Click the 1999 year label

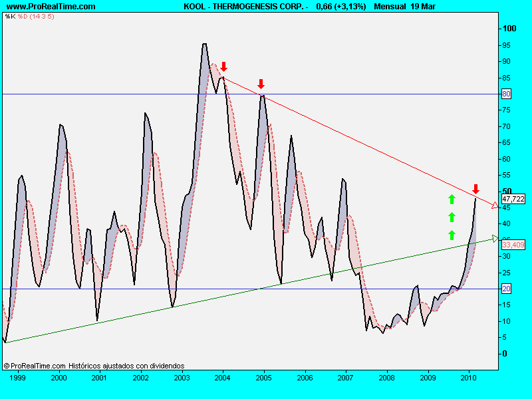click(x=17, y=378)
